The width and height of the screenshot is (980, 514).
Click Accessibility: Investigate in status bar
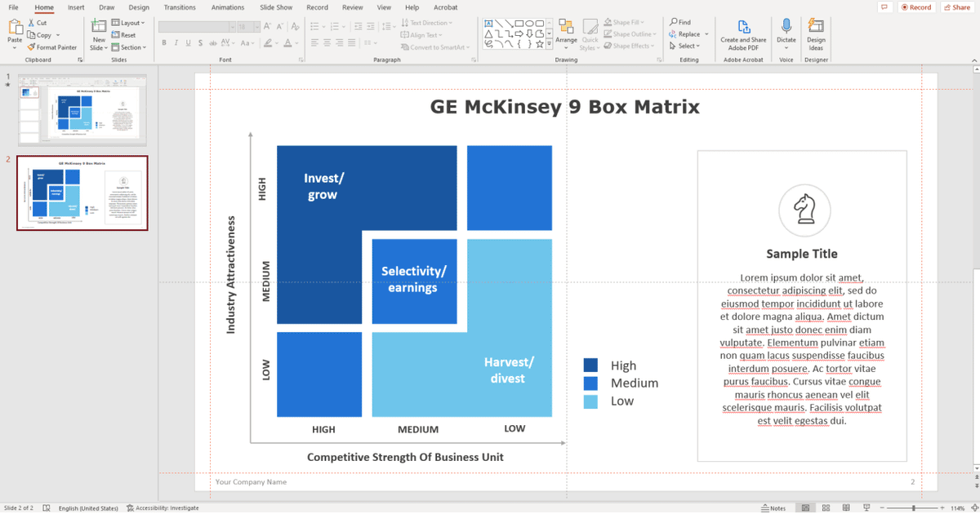pos(163,507)
